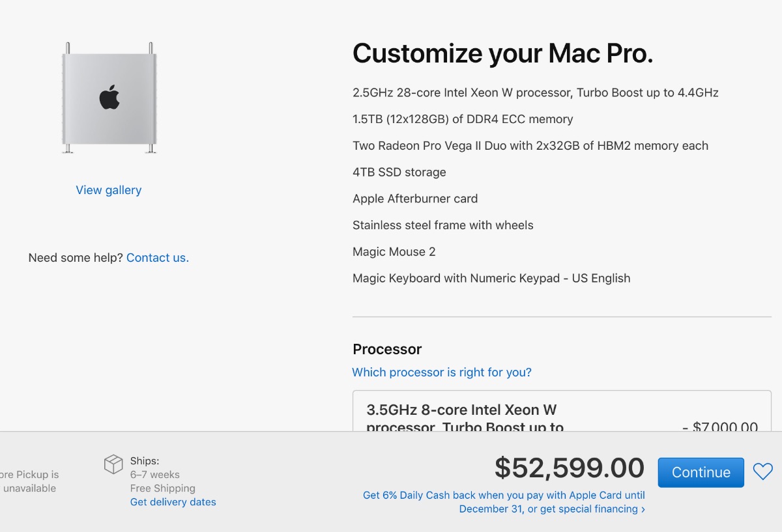
Task: Click Get delivery dates
Action: click(x=173, y=502)
